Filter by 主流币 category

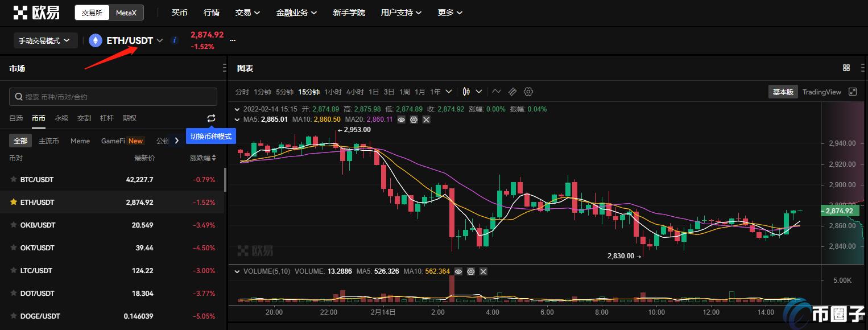(x=49, y=141)
